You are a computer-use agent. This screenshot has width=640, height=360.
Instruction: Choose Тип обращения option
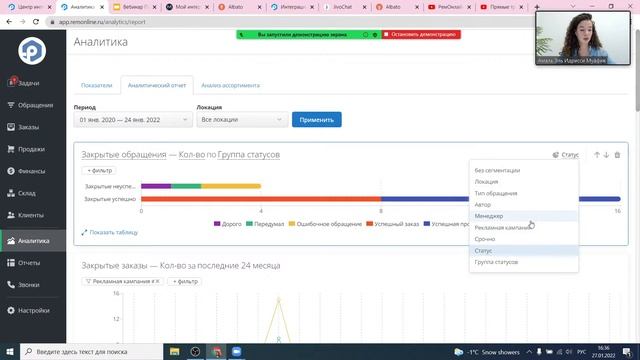tap(524, 193)
